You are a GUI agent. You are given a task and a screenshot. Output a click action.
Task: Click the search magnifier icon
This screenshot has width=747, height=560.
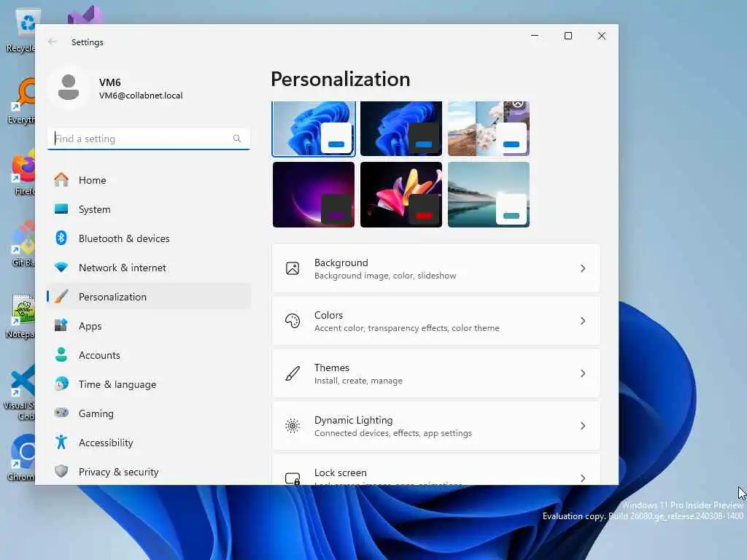pyautogui.click(x=237, y=139)
